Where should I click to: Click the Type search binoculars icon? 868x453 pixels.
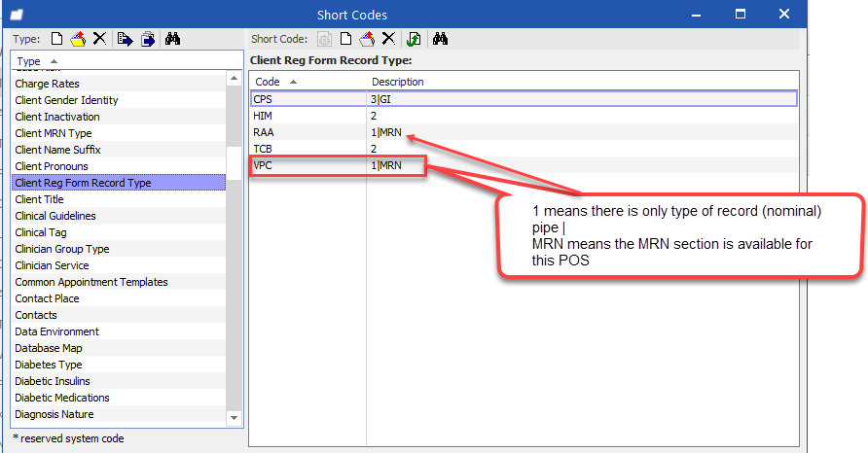pyautogui.click(x=172, y=39)
